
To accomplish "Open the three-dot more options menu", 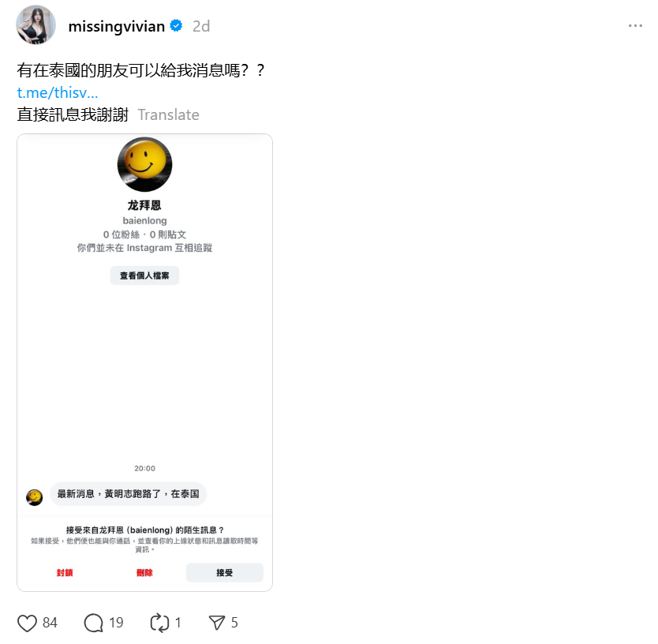I will click(x=635, y=26).
